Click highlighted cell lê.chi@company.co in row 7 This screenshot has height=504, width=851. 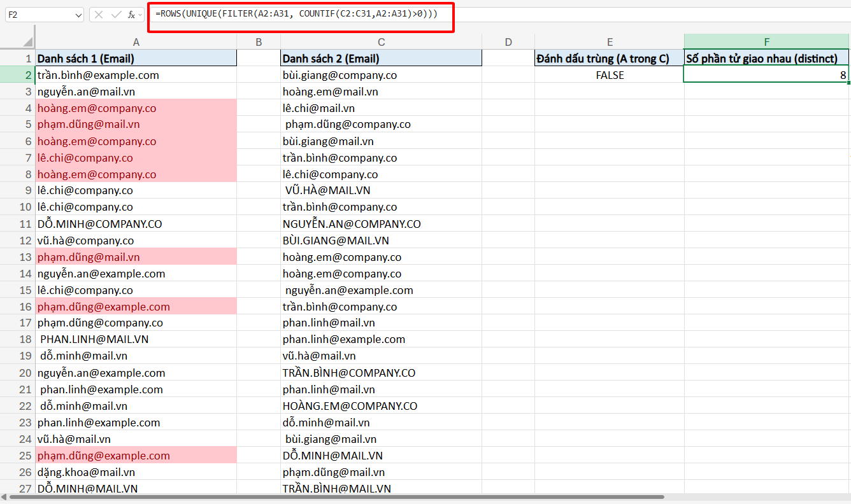(136, 158)
